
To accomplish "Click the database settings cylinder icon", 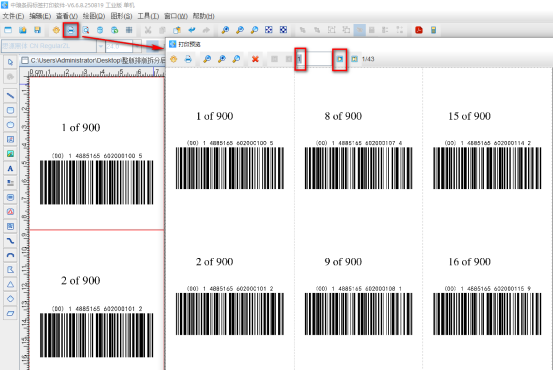I will click(100, 30).
